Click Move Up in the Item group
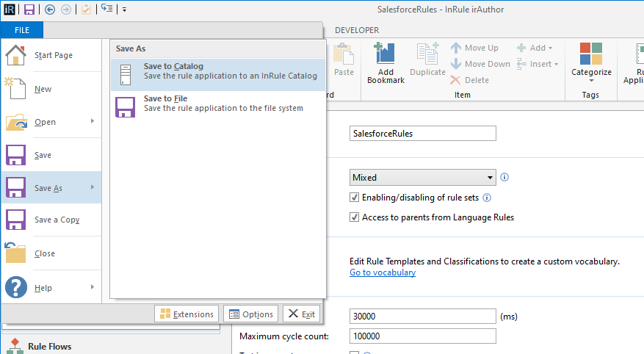 point(474,48)
